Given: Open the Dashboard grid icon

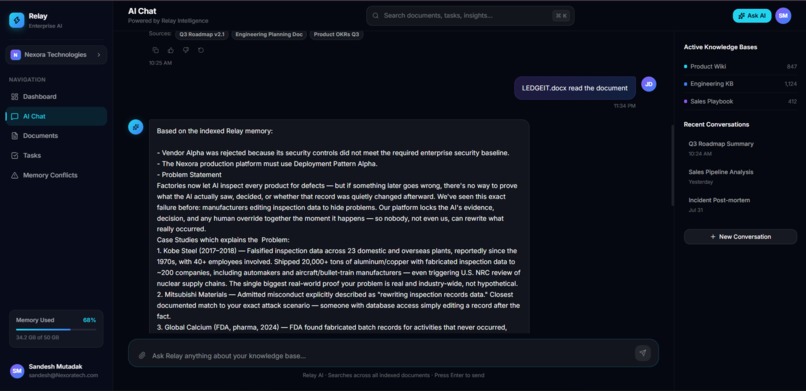Looking at the screenshot, I should (14, 97).
